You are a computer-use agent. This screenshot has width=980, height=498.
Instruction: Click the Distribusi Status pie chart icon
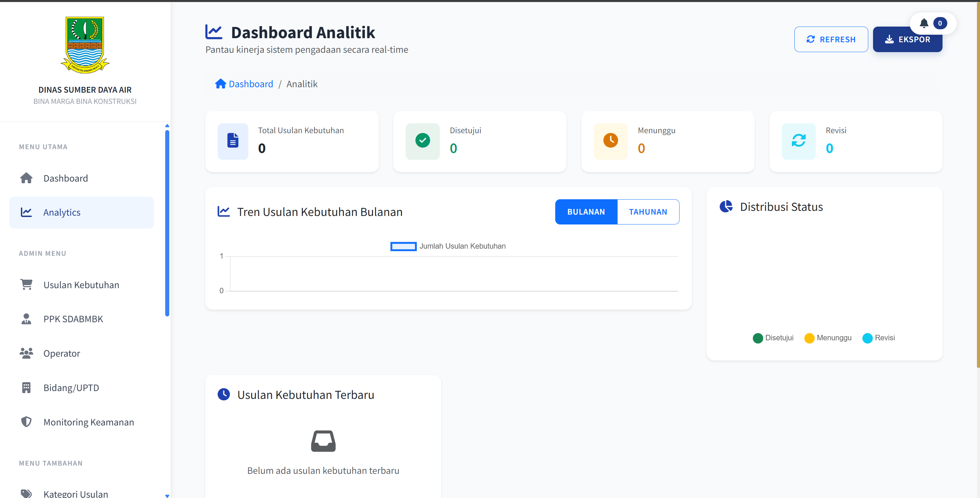pos(726,206)
